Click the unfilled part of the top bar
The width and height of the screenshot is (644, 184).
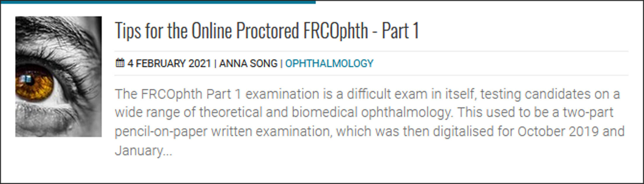click(480, 1)
